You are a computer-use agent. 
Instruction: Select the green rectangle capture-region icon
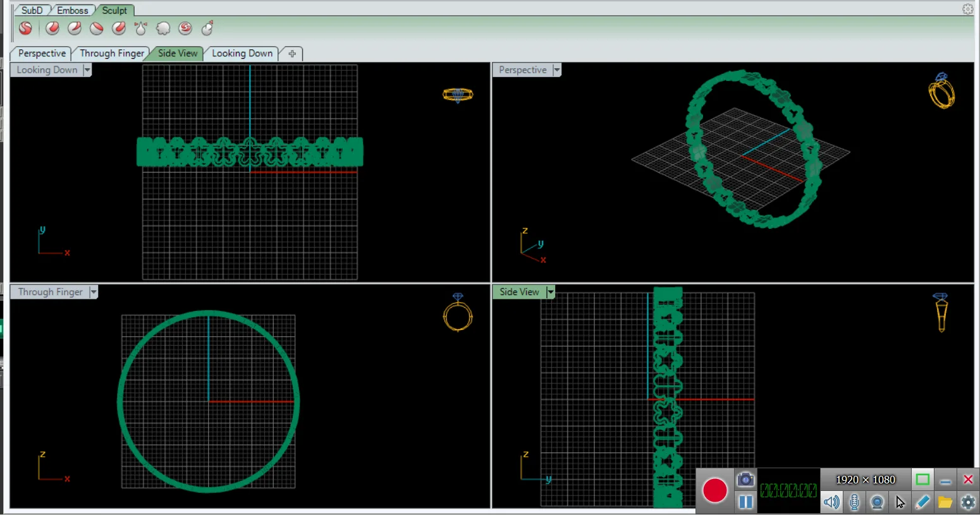pos(922,480)
